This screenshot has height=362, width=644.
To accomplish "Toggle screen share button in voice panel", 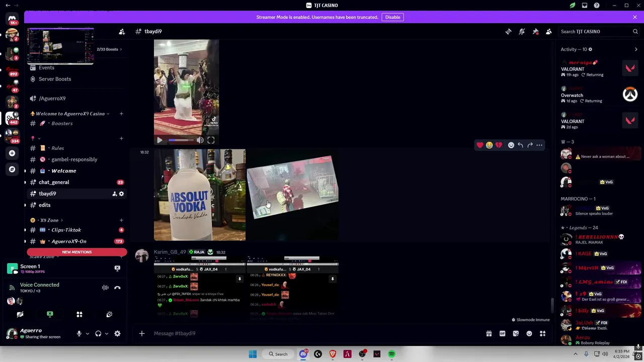I will point(50,314).
